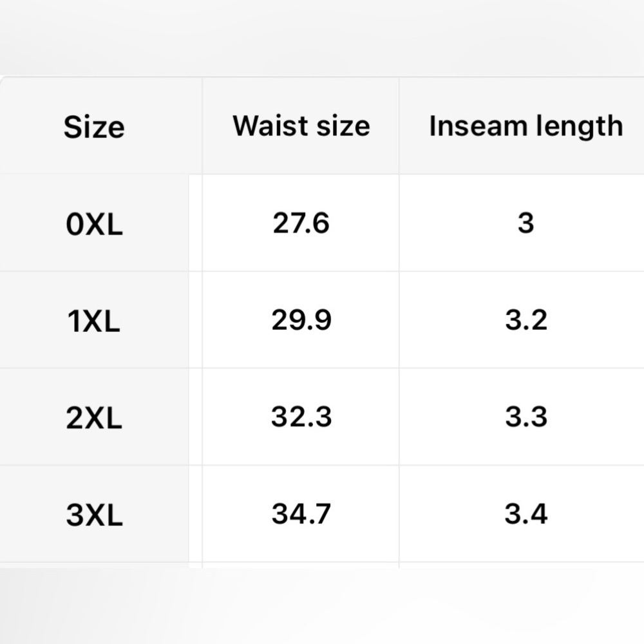The height and width of the screenshot is (644, 644).
Task: Click the 3.4 inseam length cell
Action: (526, 514)
